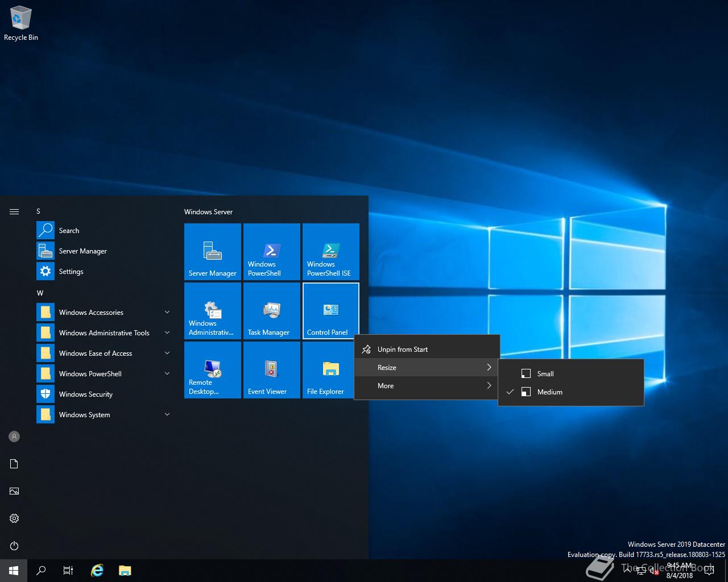Open Settings from the app list
728x582 pixels.
[x=104, y=272]
